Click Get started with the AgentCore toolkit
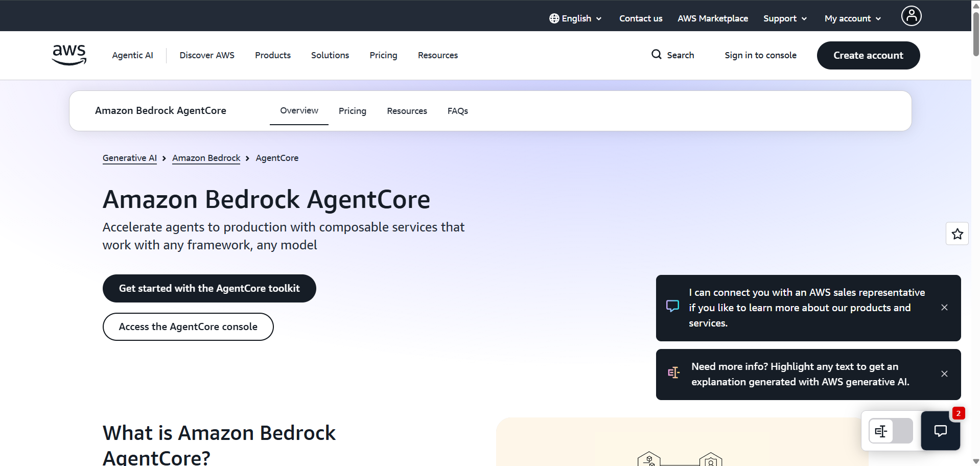This screenshot has width=980, height=466. [209, 288]
